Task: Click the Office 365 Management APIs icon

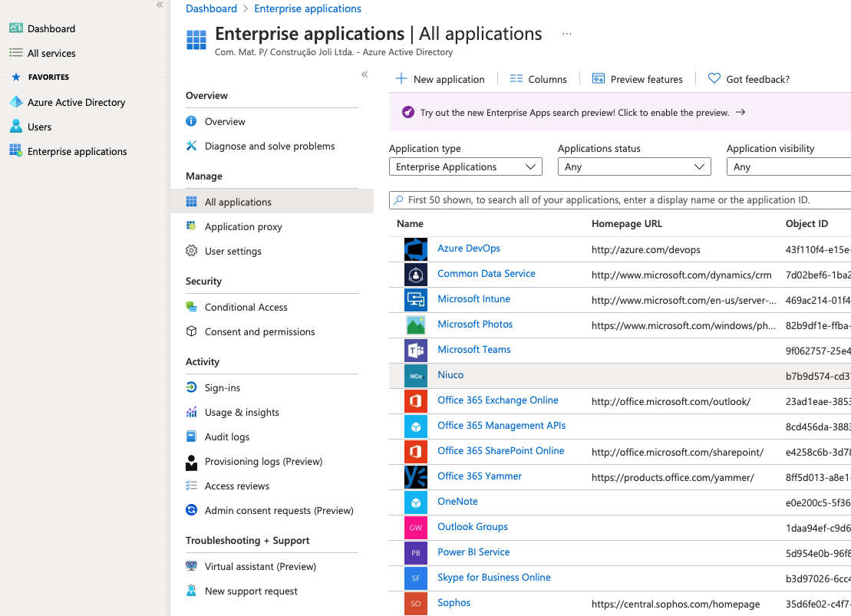Action: pyautogui.click(x=416, y=427)
